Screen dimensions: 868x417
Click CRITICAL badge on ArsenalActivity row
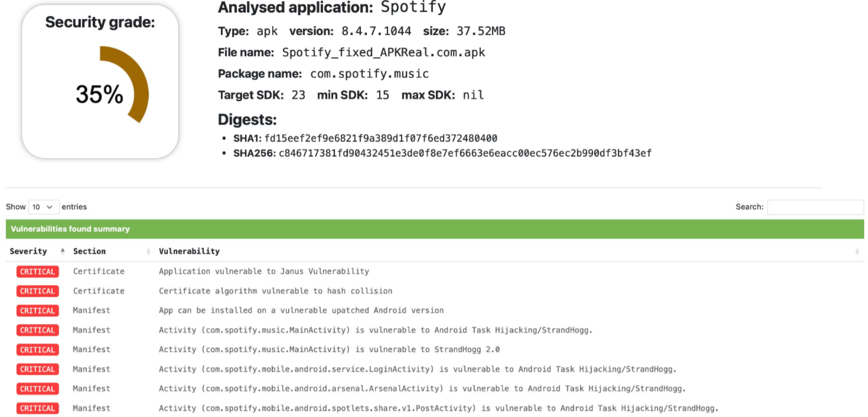[38, 389]
